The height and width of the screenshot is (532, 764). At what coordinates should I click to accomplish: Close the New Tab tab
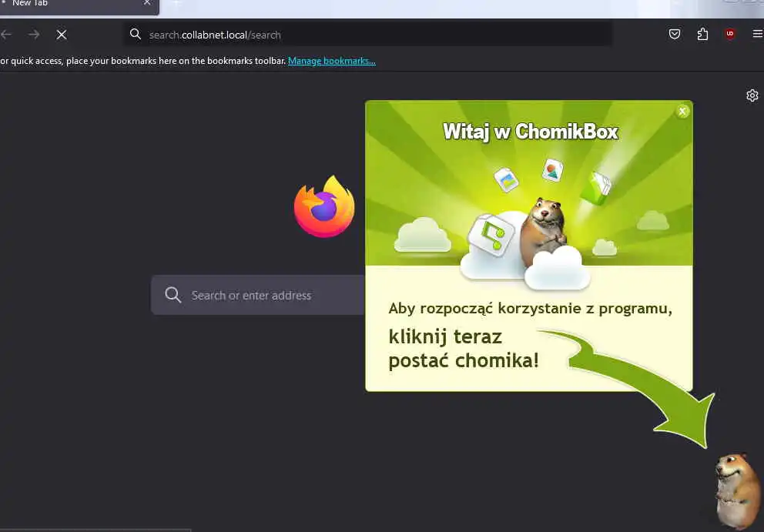(146, 3)
